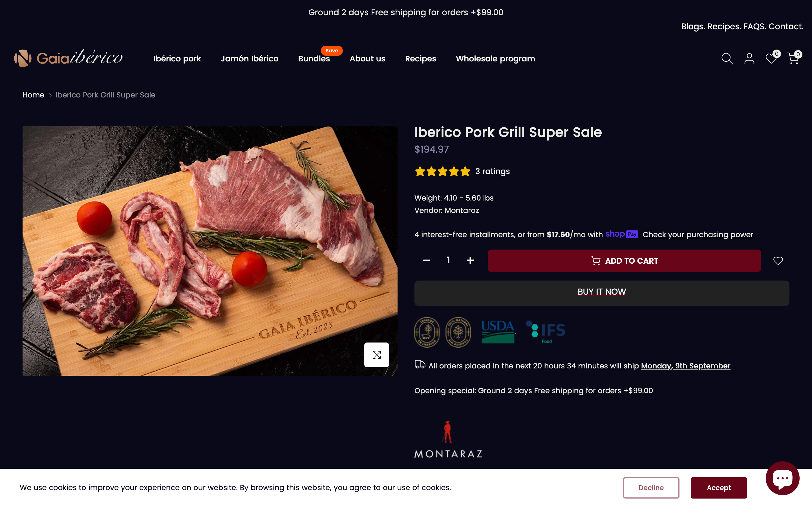812x507 pixels.
Task: Open the Ibérico pork menu
Action: click(177, 59)
